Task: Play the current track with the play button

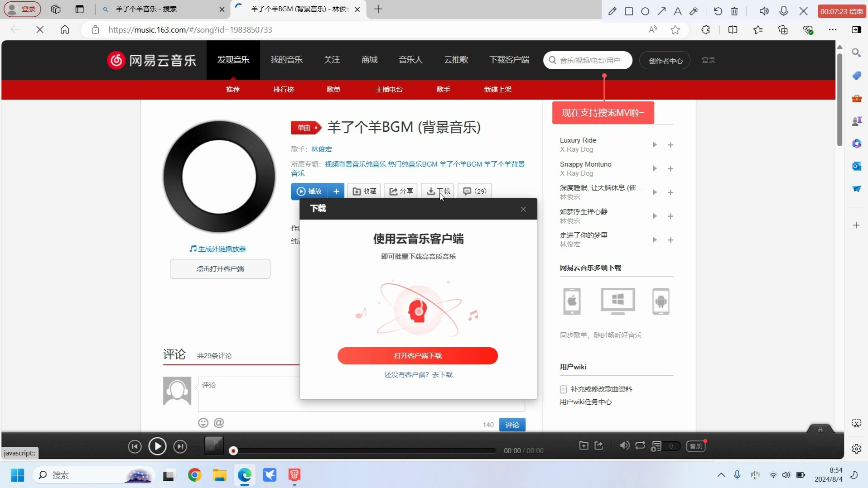Action: 157,446
